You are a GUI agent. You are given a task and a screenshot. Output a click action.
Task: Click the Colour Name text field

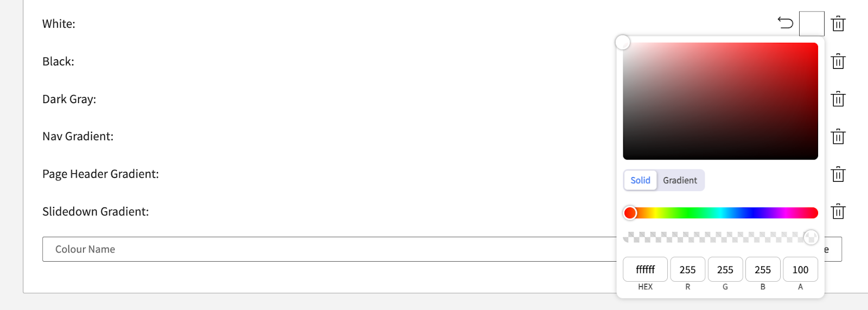329,249
